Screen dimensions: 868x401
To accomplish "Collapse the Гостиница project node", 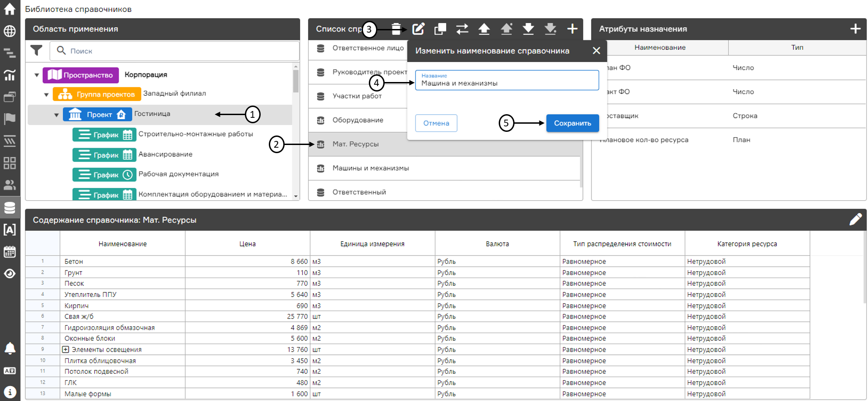I will (x=56, y=115).
